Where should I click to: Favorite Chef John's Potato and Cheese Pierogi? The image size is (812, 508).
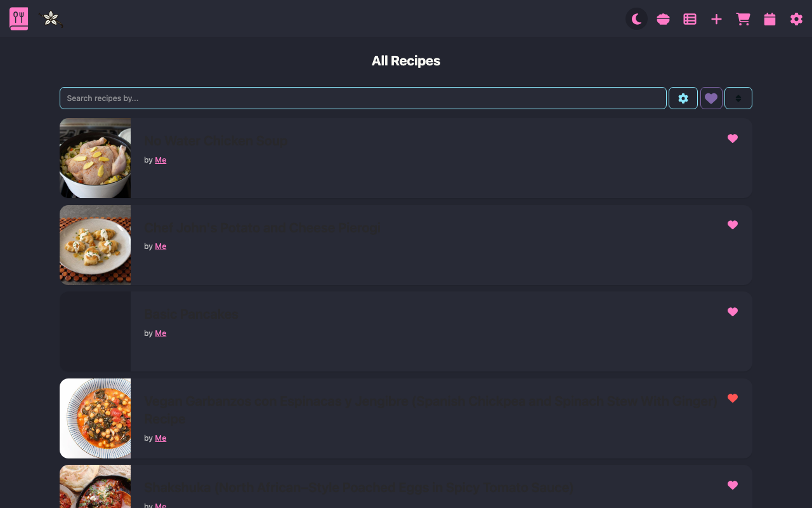(733, 225)
